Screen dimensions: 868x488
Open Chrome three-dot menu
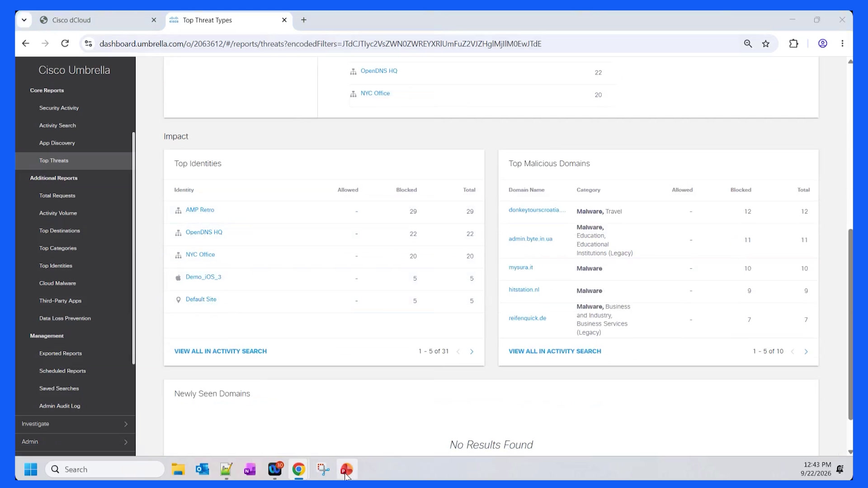coord(842,43)
